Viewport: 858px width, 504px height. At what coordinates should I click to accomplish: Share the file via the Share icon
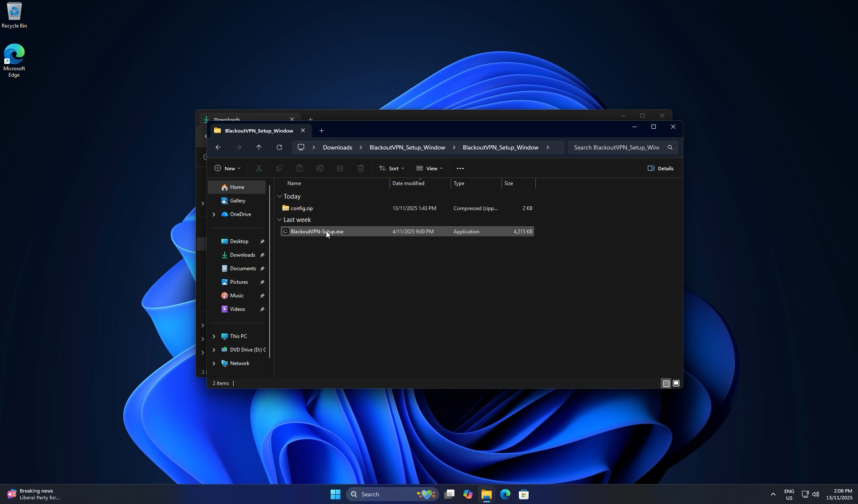pos(340,168)
